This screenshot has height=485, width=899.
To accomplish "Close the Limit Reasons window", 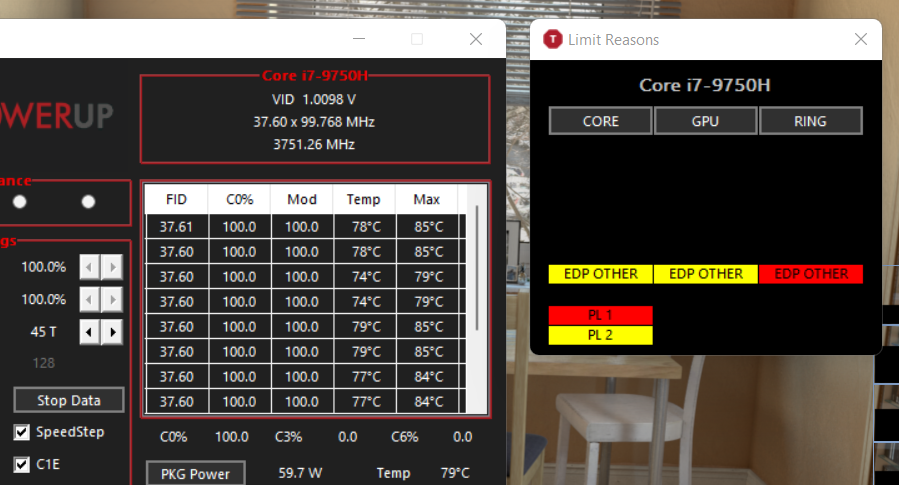I will coord(861,39).
